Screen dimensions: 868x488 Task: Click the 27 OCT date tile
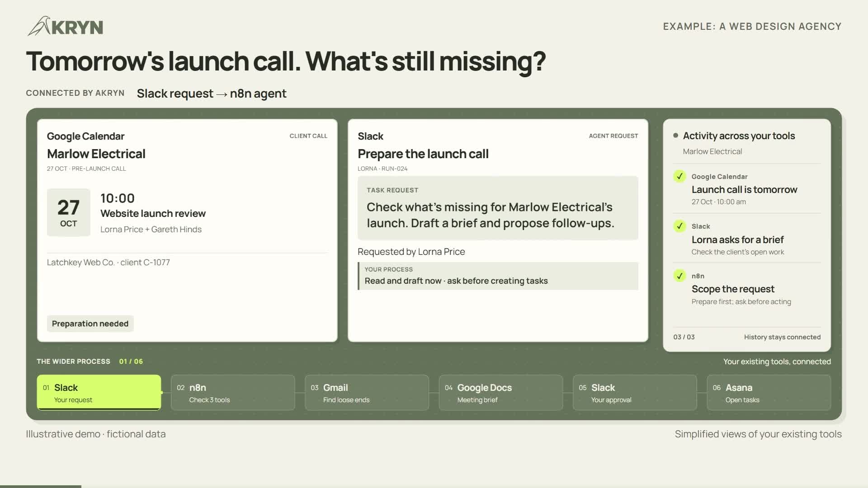pyautogui.click(x=69, y=212)
